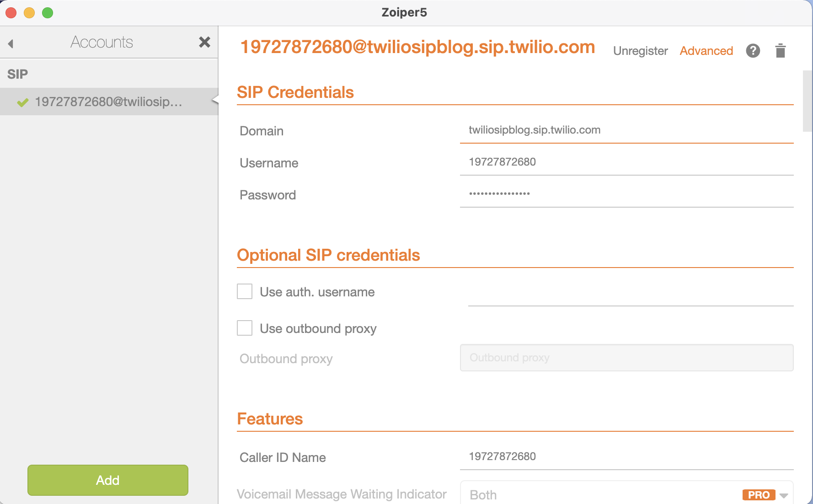Image resolution: width=813 pixels, height=504 pixels.
Task: Click the Outbound proxy text field
Action: 626,358
